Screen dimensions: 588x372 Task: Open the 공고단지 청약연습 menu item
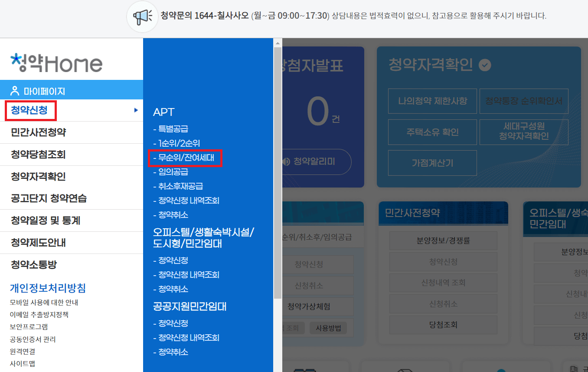click(x=49, y=198)
